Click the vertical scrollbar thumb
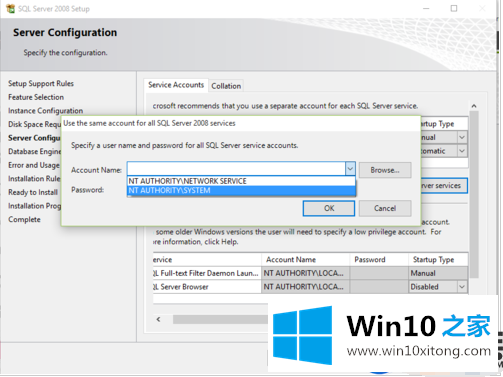 474,194
